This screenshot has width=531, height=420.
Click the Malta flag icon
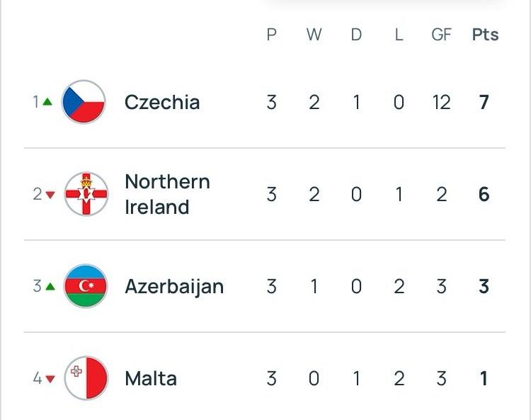coord(86,378)
